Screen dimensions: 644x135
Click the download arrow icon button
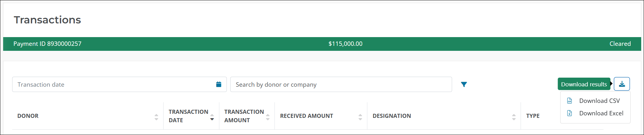coord(622,84)
